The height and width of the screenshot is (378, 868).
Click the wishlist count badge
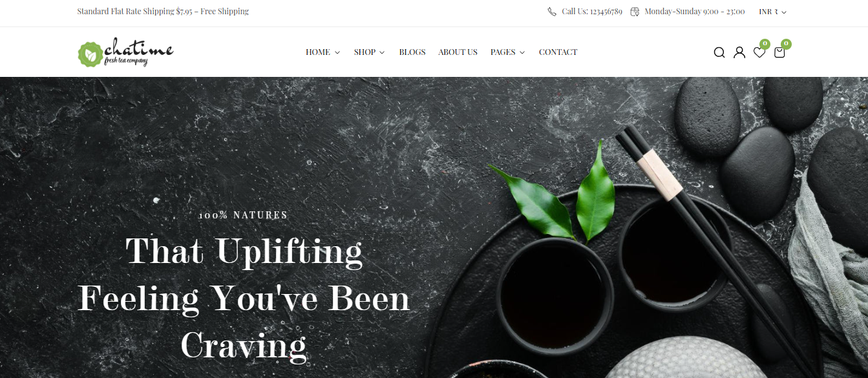pyautogui.click(x=765, y=44)
